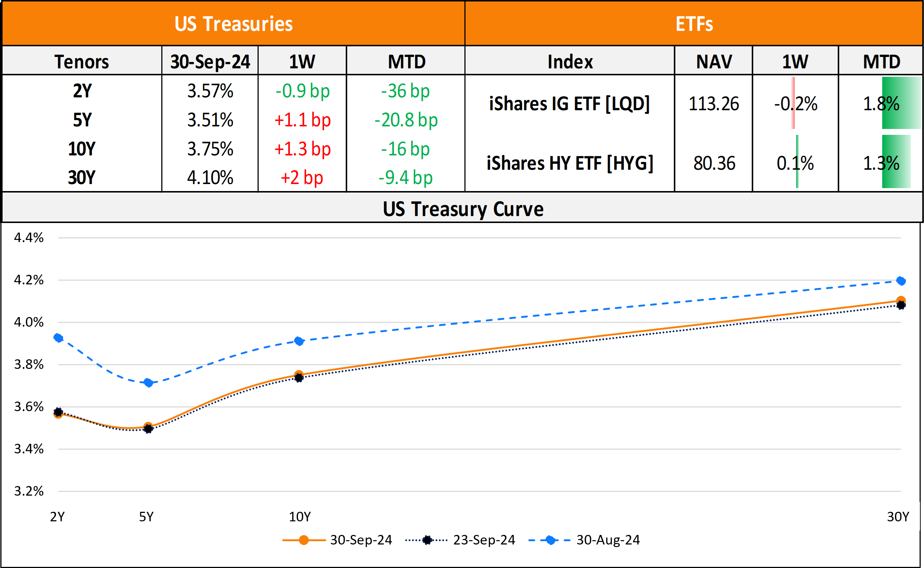Click the Tenors column header

pyautogui.click(x=82, y=61)
